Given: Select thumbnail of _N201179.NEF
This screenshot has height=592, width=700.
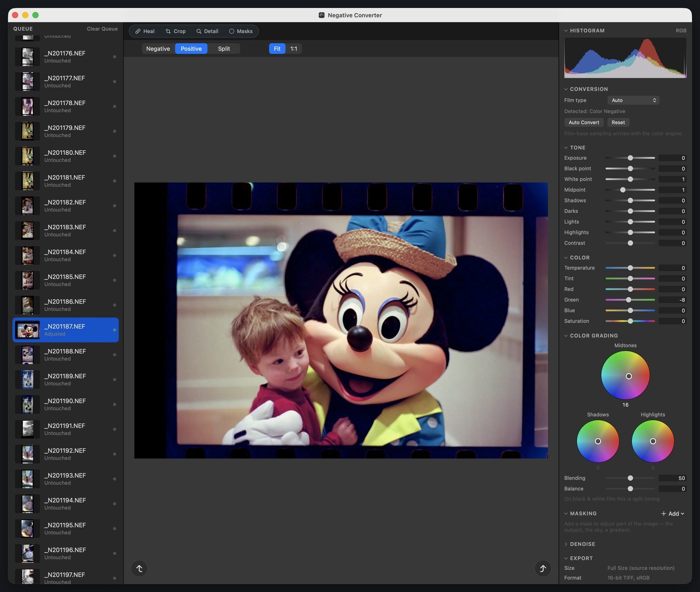Looking at the screenshot, I should click(28, 131).
